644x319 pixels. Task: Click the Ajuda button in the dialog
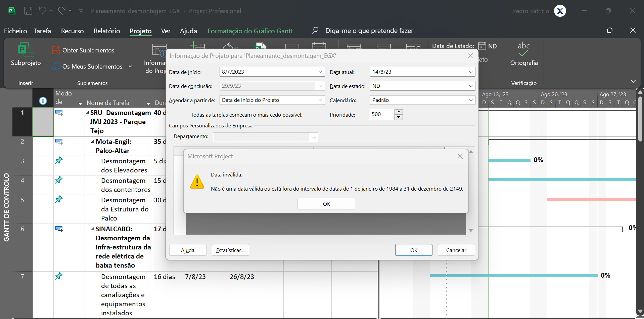[188, 250]
